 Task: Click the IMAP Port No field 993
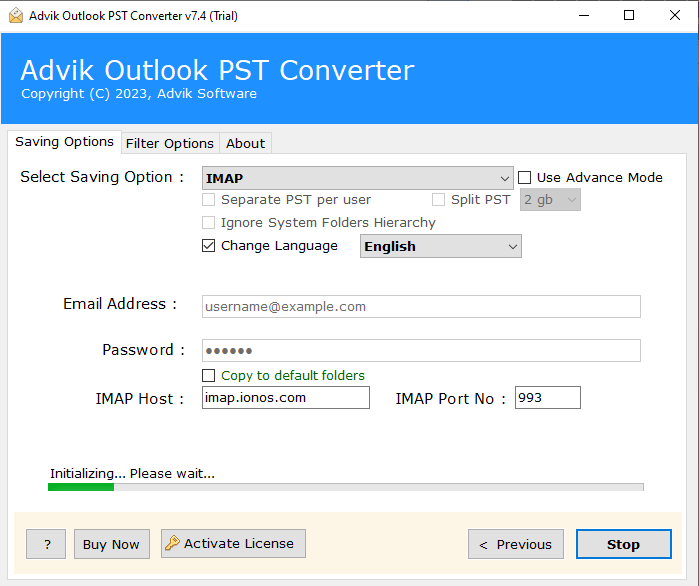coord(547,397)
